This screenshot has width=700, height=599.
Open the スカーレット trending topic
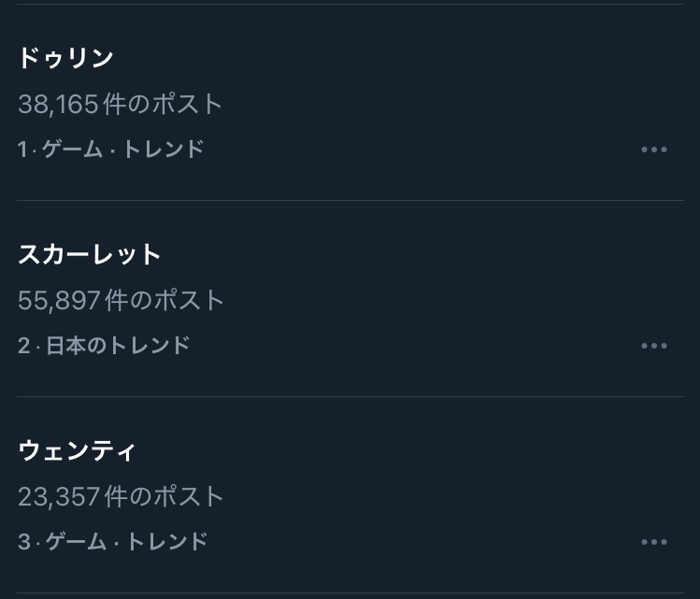coord(90,254)
